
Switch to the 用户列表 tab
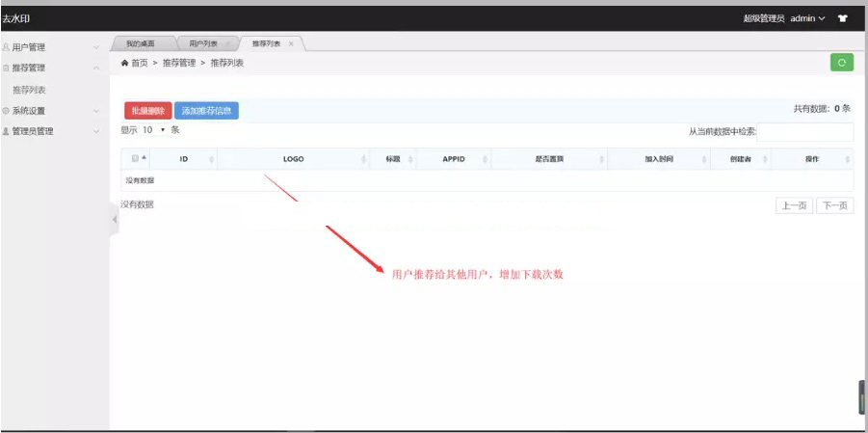coord(203,43)
